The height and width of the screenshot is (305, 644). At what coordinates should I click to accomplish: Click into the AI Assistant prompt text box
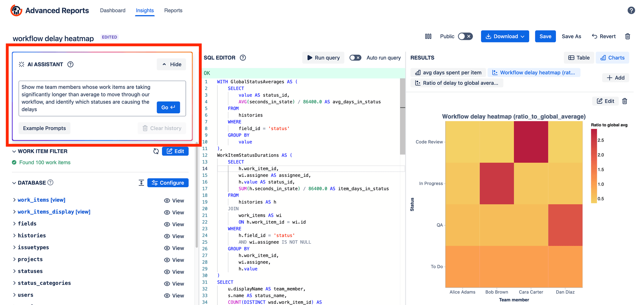coord(86,98)
